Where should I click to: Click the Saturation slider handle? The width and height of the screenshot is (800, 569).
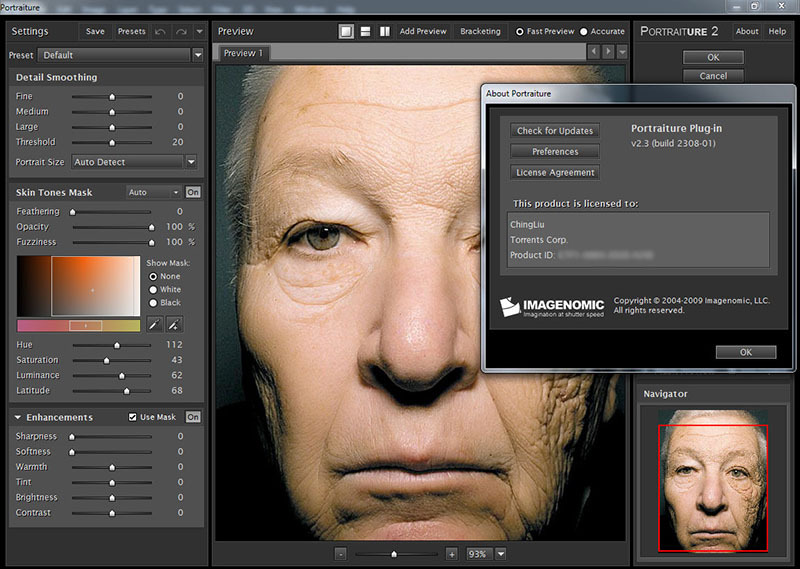[x=107, y=361]
